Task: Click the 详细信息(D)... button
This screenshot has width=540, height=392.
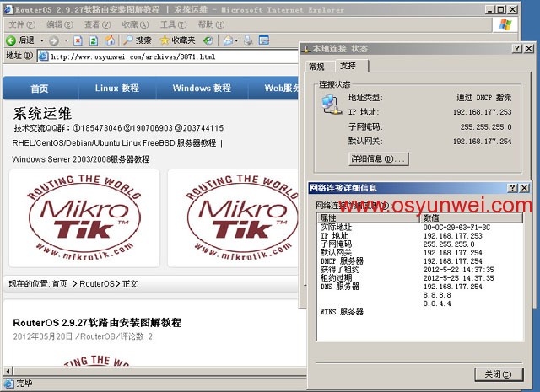Action: 379,159
